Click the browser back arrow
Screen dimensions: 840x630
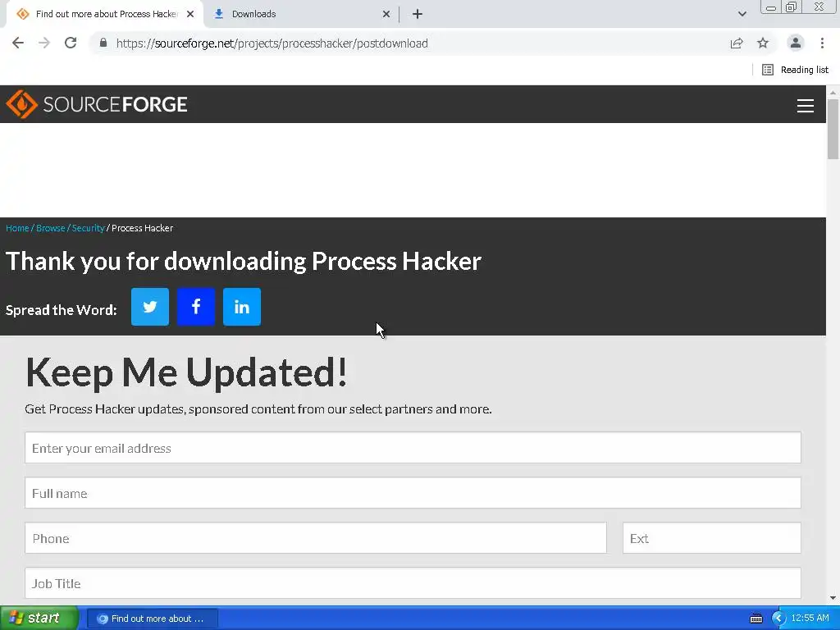point(18,43)
